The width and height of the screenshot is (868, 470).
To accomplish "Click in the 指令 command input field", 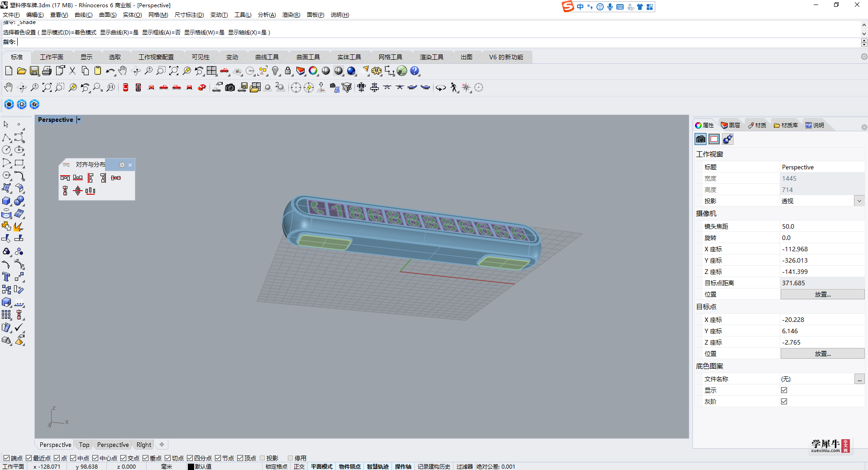I will click(439, 42).
